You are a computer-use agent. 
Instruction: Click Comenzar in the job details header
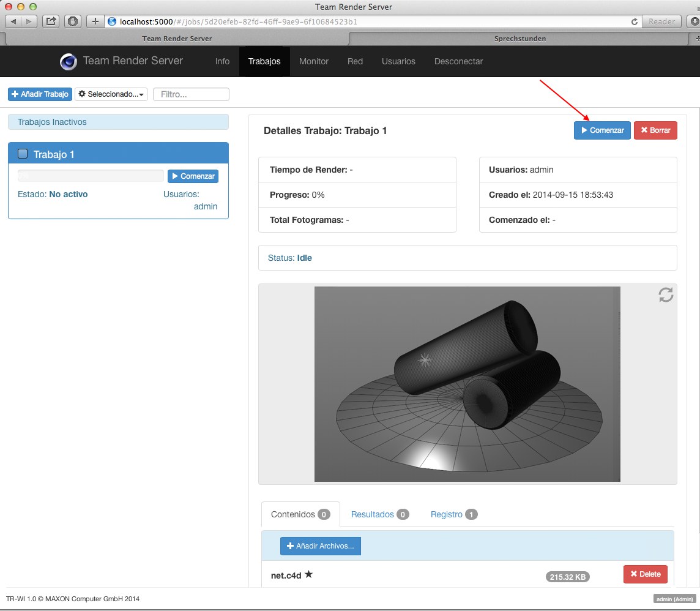click(x=602, y=130)
